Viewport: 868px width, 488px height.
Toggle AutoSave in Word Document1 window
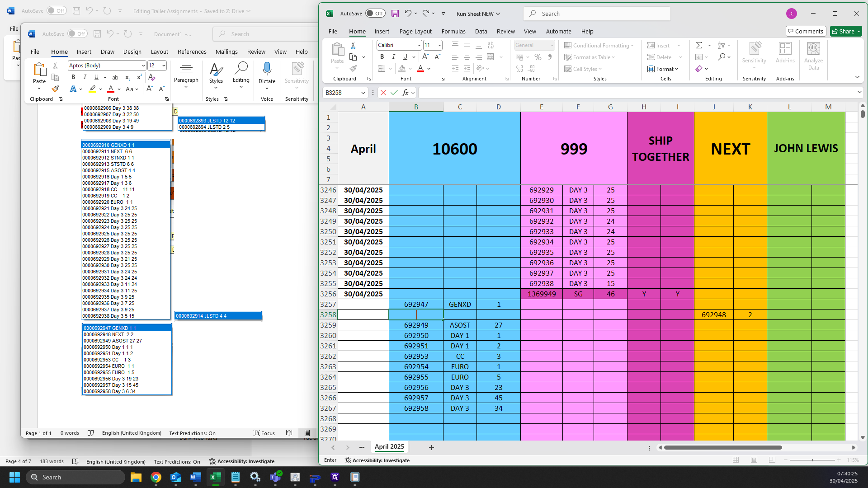[77, 34]
